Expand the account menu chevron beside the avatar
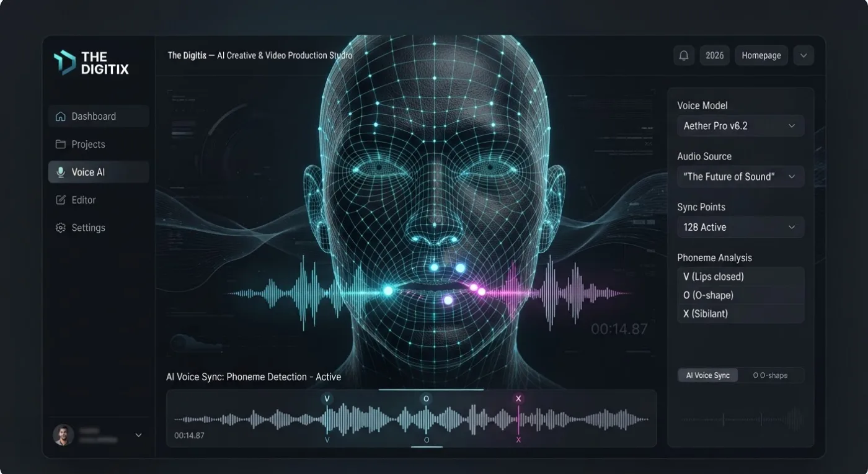Viewport: 868px width, 474px height. 138,435
